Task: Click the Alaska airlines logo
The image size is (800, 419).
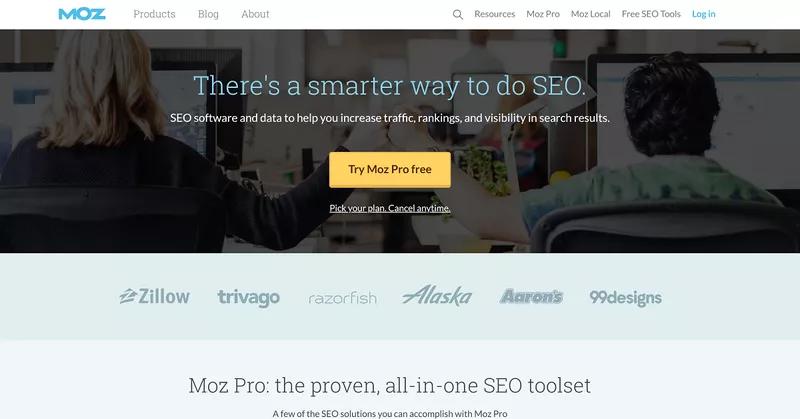Action: pyautogui.click(x=437, y=295)
